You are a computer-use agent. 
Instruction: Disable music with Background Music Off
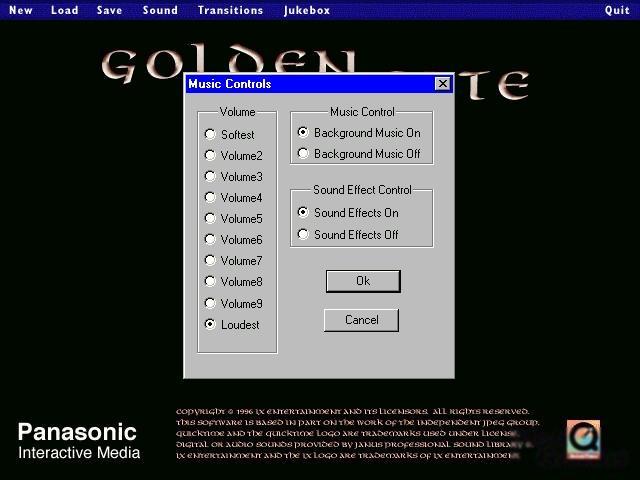click(303, 154)
